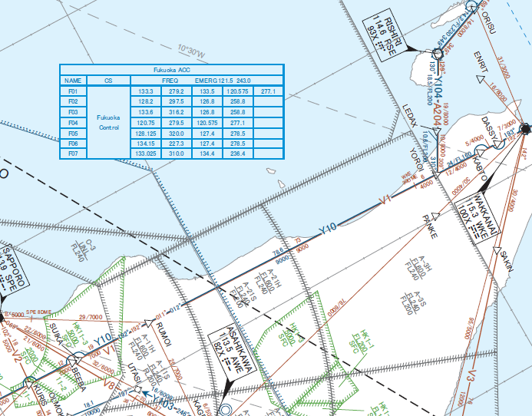
Task: Click the Wakkanai VOR station symbol
Action: (526, 129)
